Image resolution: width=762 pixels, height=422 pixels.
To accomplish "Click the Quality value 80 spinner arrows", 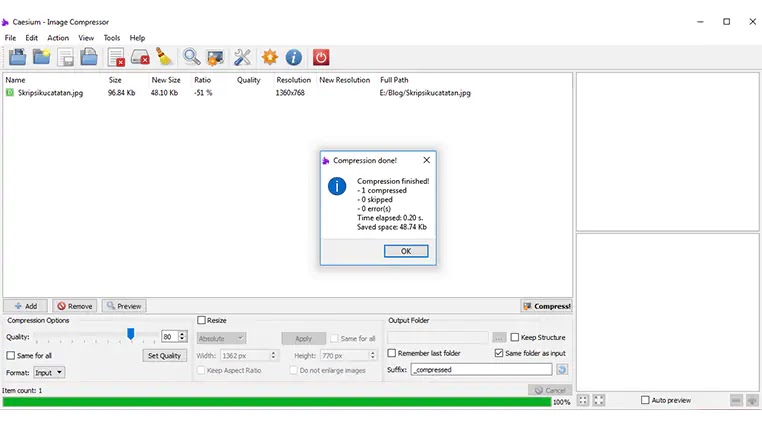I will click(x=182, y=336).
